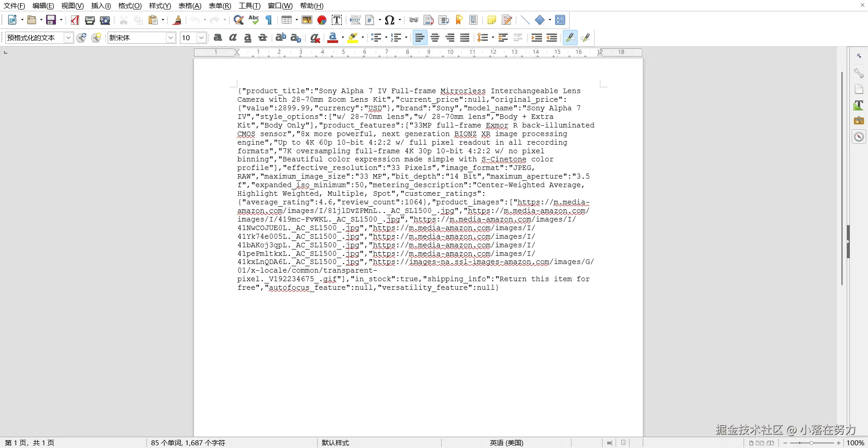Insert a page break

point(355,20)
